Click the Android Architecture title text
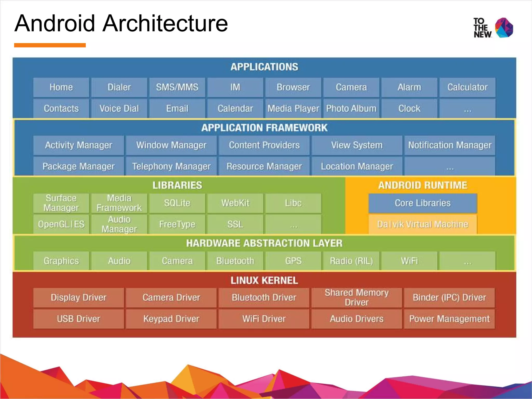Screen dimensions: 532x399 [121, 23]
